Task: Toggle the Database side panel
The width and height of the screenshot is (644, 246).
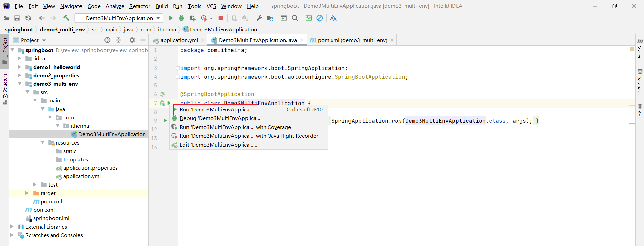Action: 639,82
